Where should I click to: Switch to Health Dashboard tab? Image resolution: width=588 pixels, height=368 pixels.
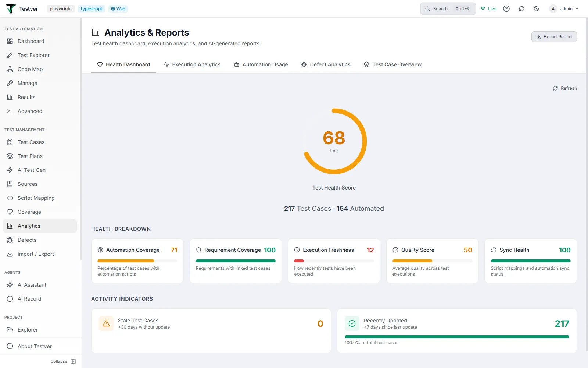coord(123,64)
